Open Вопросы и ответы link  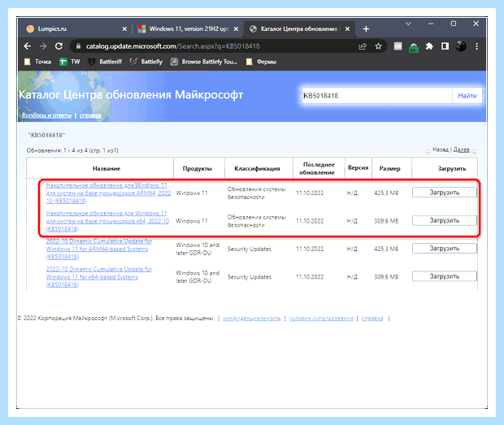(x=46, y=115)
